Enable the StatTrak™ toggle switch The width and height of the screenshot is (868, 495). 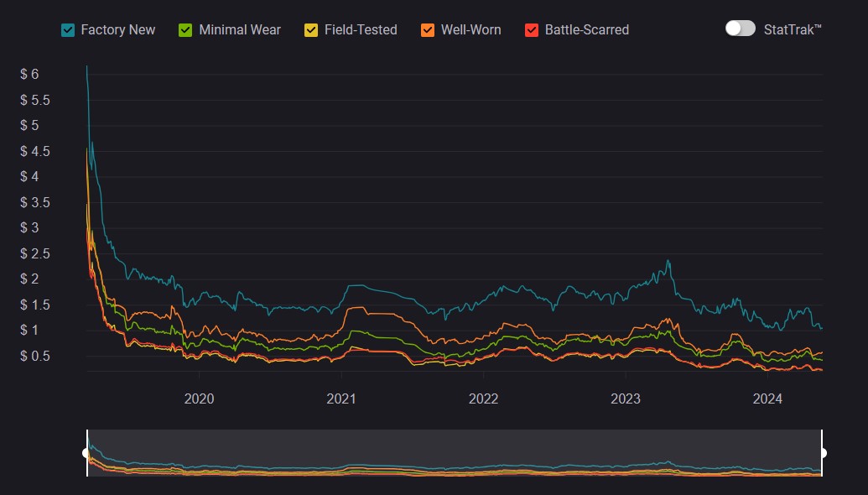[740, 29]
